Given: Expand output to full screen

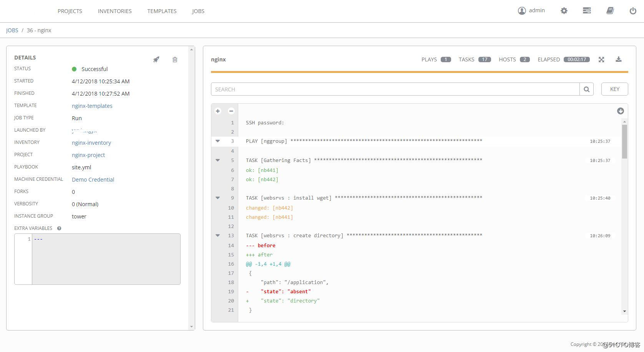Looking at the screenshot, I should coord(601,59).
